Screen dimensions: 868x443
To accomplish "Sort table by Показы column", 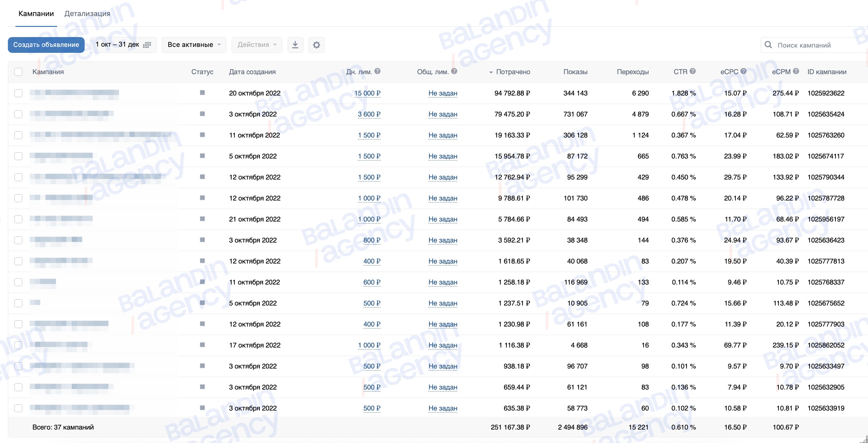I will coord(575,72).
